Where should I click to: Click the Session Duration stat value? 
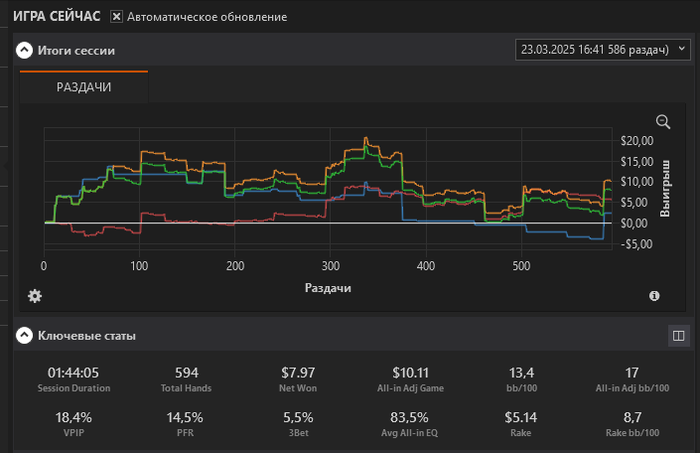tap(74, 373)
